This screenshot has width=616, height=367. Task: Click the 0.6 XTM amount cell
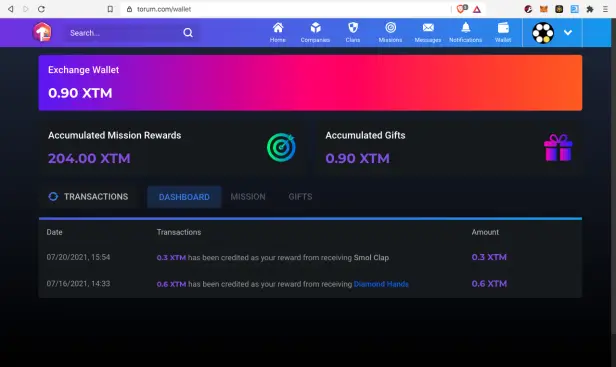pos(489,284)
